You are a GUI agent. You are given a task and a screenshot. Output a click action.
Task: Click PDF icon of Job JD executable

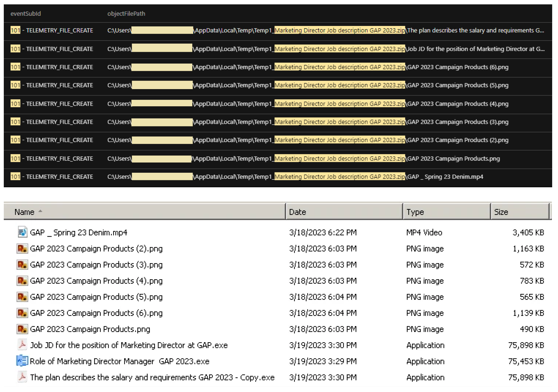(22, 345)
